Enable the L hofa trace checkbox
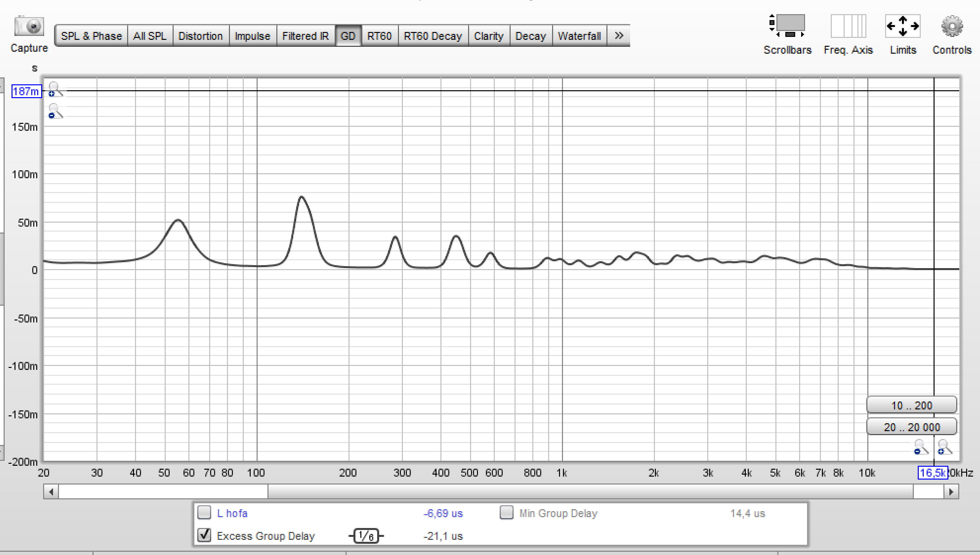 point(204,513)
